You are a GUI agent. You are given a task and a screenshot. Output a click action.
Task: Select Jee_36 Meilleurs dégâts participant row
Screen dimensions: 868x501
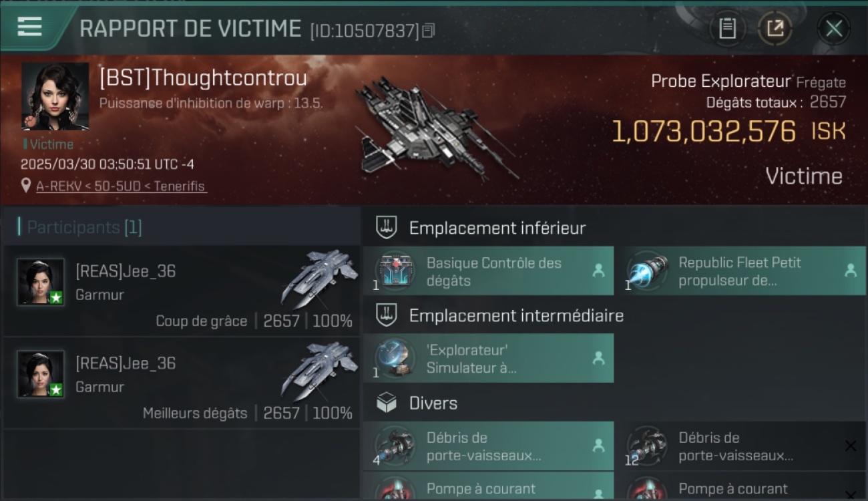click(x=182, y=383)
